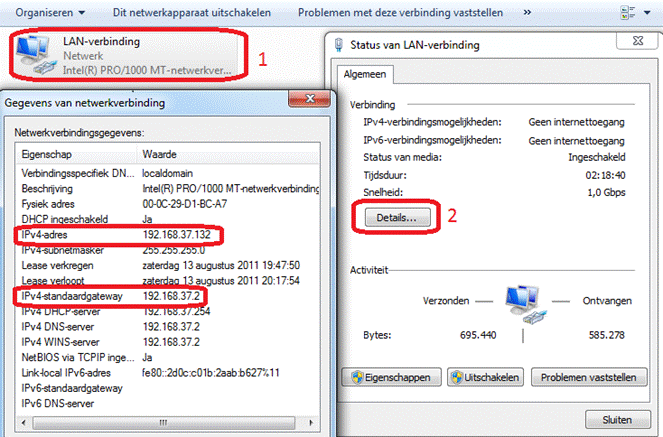Click the received bytes value 585.278
The image size is (663, 437).
click(x=606, y=335)
